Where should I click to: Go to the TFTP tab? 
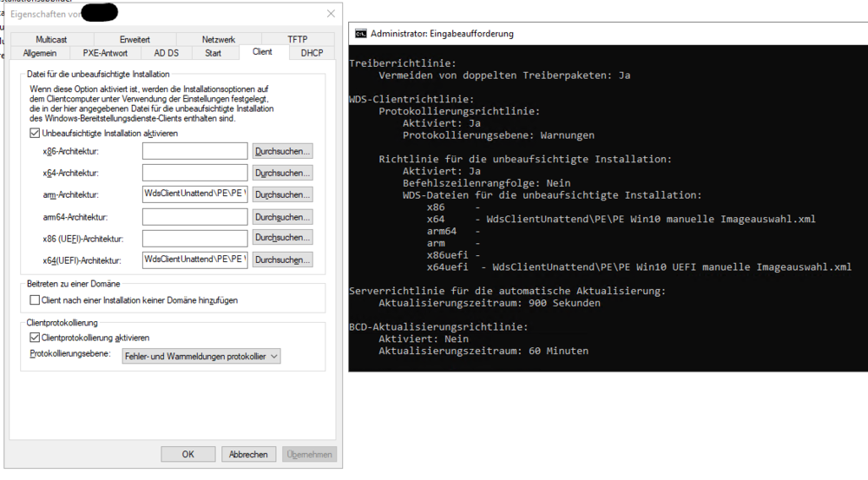[297, 40]
